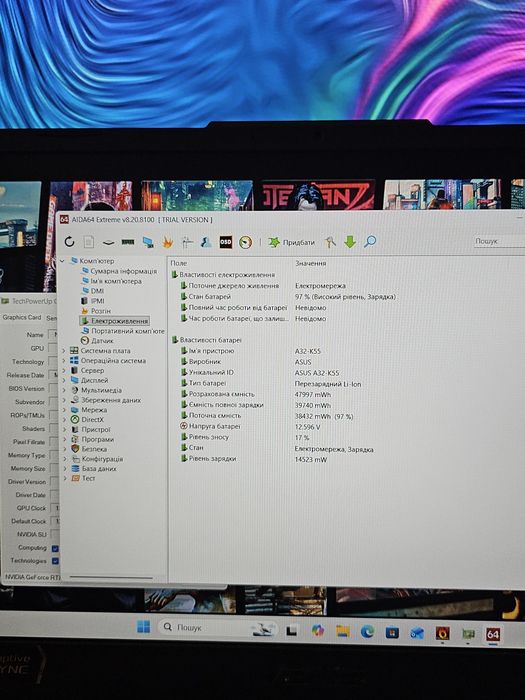Select the Поточне джерело живлення row
The image size is (525, 700).
click(x=263, y=286)
